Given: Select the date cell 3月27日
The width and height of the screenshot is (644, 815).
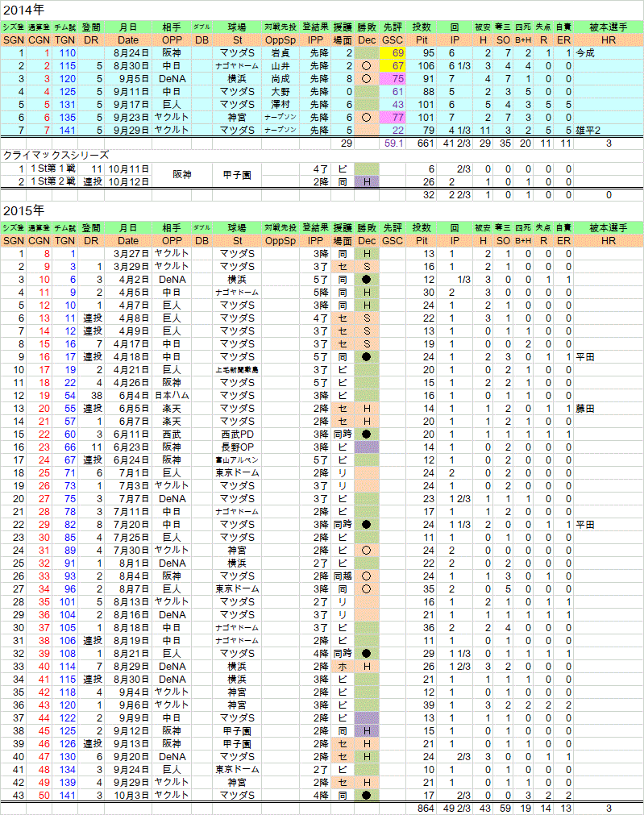Looking at the screenshot, I should (x=128, y=254).
